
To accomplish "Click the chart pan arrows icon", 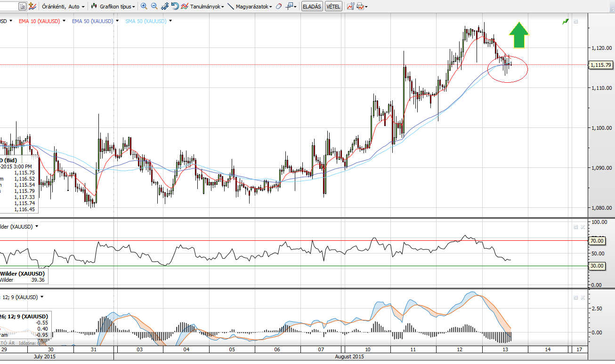I will tap(165, 7).
